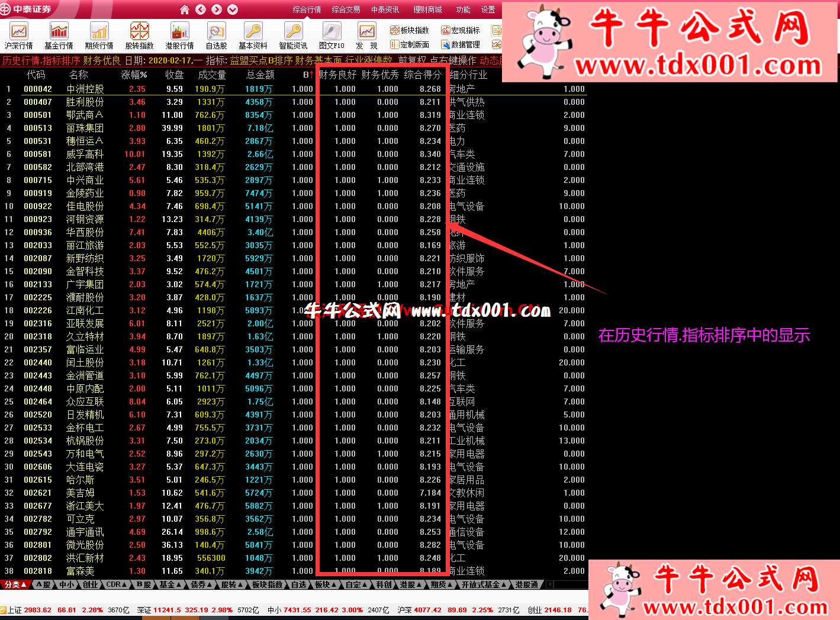840x620 pixels.
Task: Open 数据管理 in toolbar
Action: (461, 44)
